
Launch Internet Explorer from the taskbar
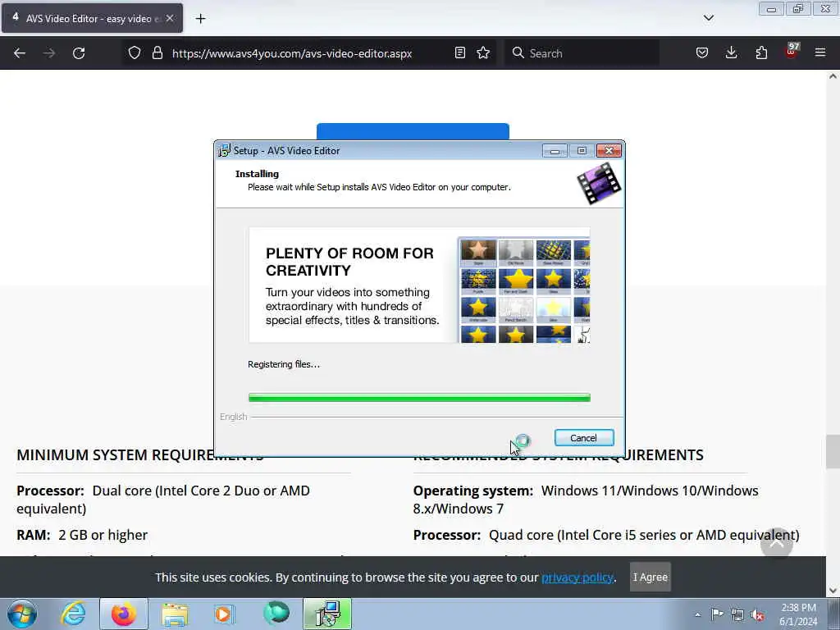tap(73, 614)
